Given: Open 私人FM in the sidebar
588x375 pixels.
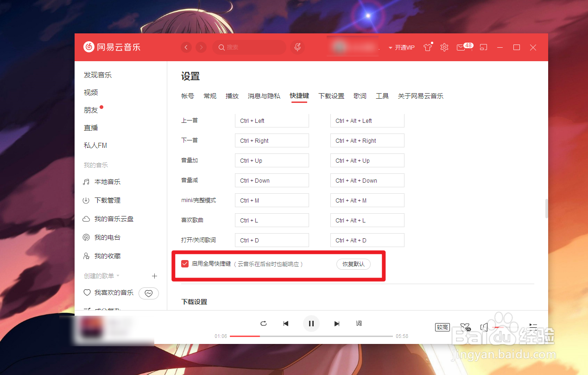Looking at the screenshot, I should (95, 146).
